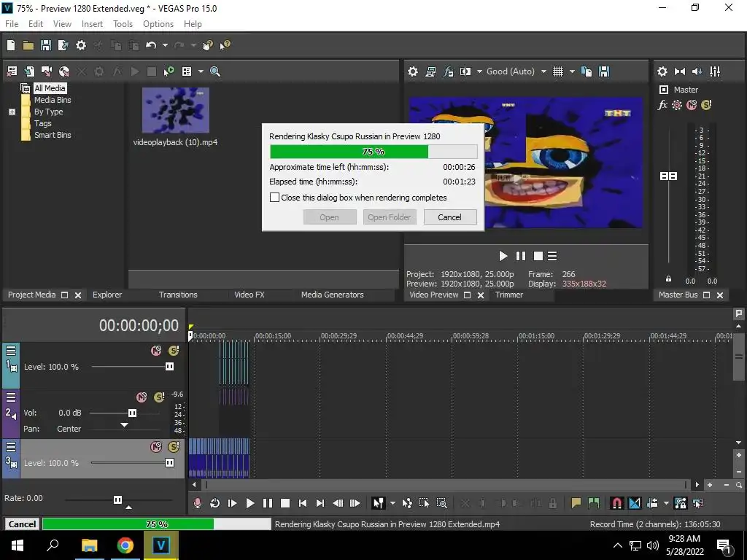Click track 1 Level slider handle

tap(169, 366)
